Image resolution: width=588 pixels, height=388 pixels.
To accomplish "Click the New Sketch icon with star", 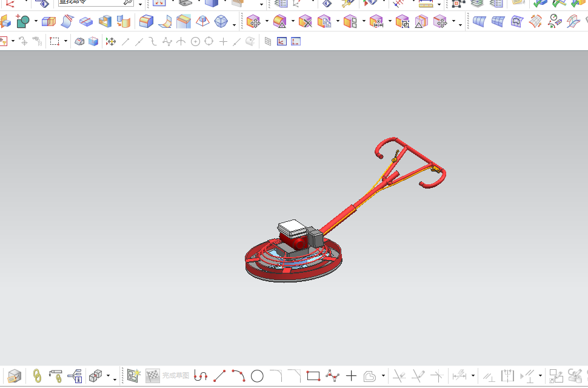I will pos(133,375).
